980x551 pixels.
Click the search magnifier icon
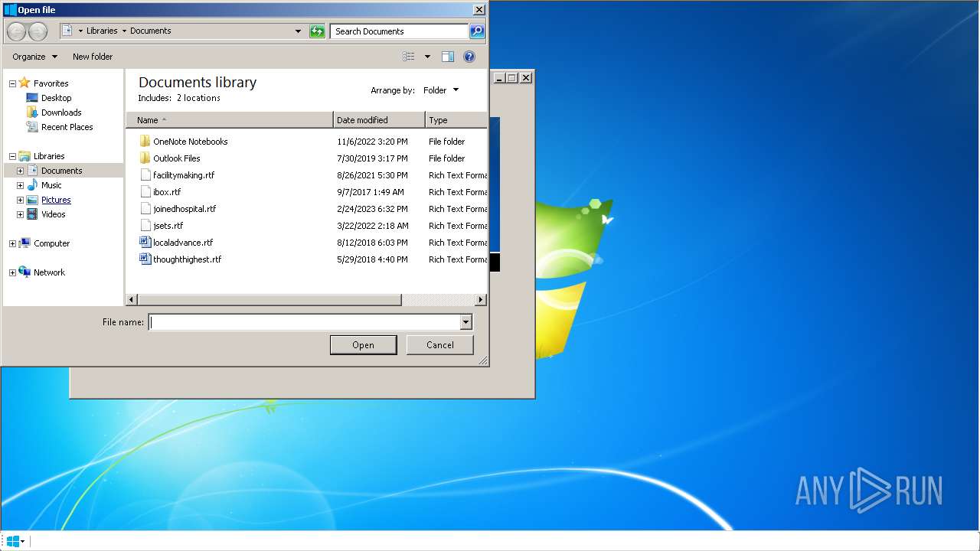(x=477, y=31)
